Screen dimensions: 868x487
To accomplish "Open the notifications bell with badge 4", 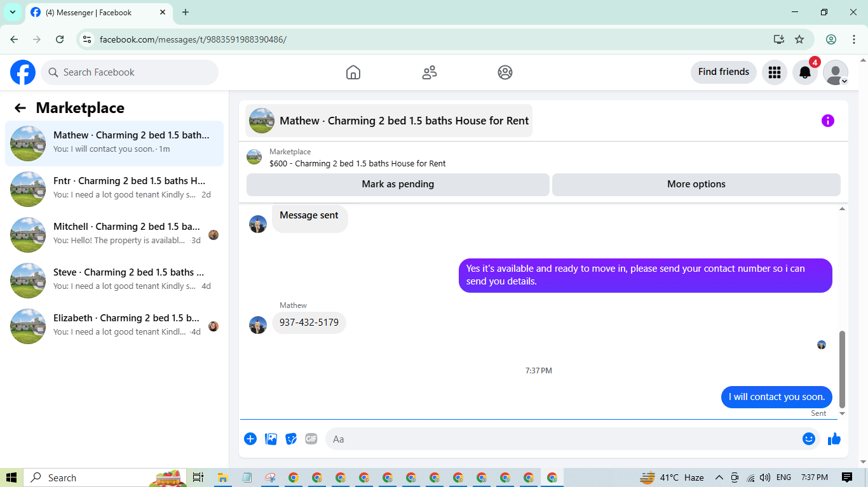I will coord(805,72).
